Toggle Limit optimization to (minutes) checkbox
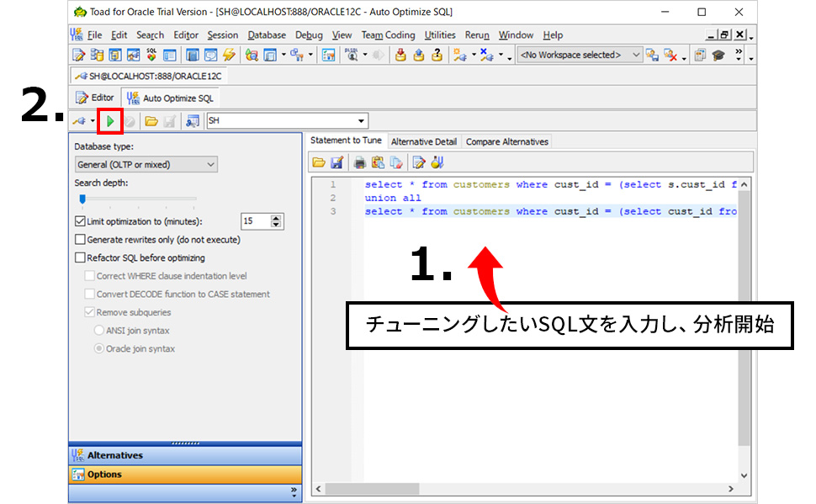 (80, 221)
